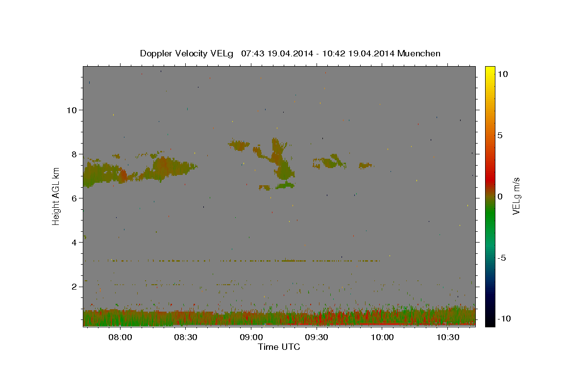The width and height of the screenshot is (588, 392).
Task: Click the "10:42 19.04.2014" end time in the title
Action: point(358,53)
